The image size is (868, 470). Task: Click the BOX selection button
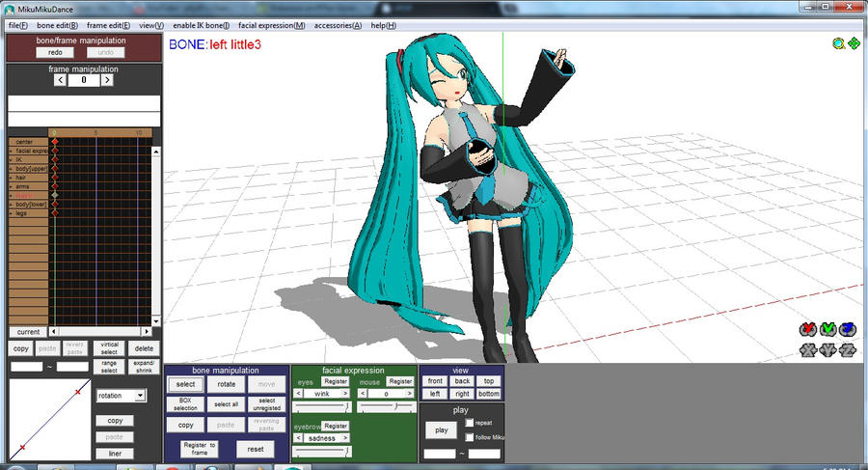pos(185,404)
